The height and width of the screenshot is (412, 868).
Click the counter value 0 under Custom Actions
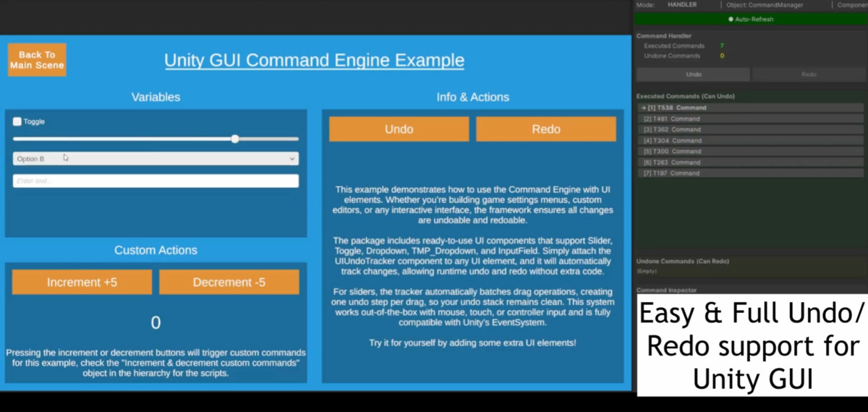coord(156,323)
